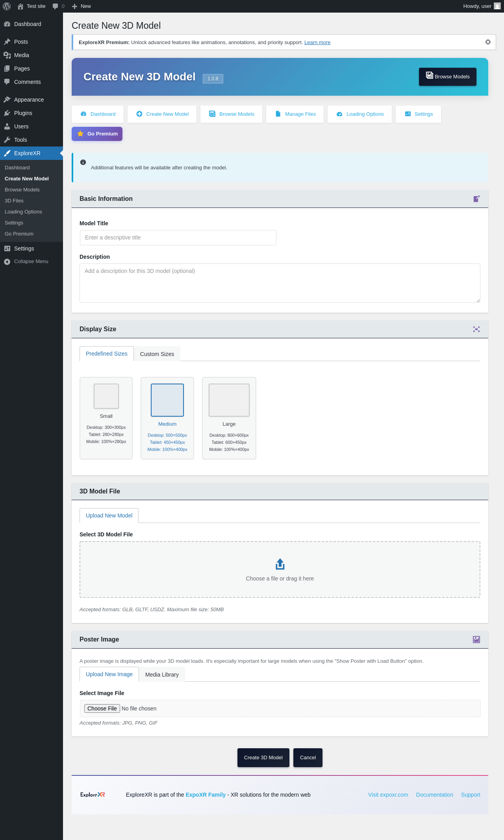Click the Collapse Menu arrow icon
Viewport: 504px width, 840px height.
[7, 261]
